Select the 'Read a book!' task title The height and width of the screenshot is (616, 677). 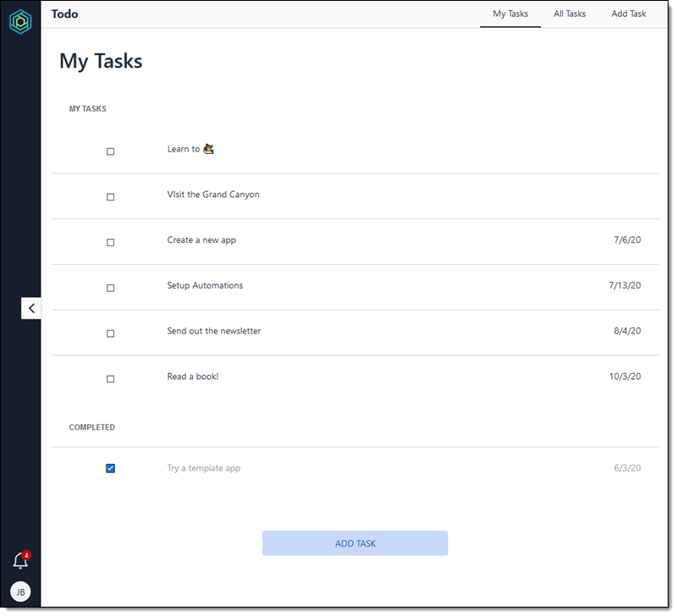pos(193,377)
